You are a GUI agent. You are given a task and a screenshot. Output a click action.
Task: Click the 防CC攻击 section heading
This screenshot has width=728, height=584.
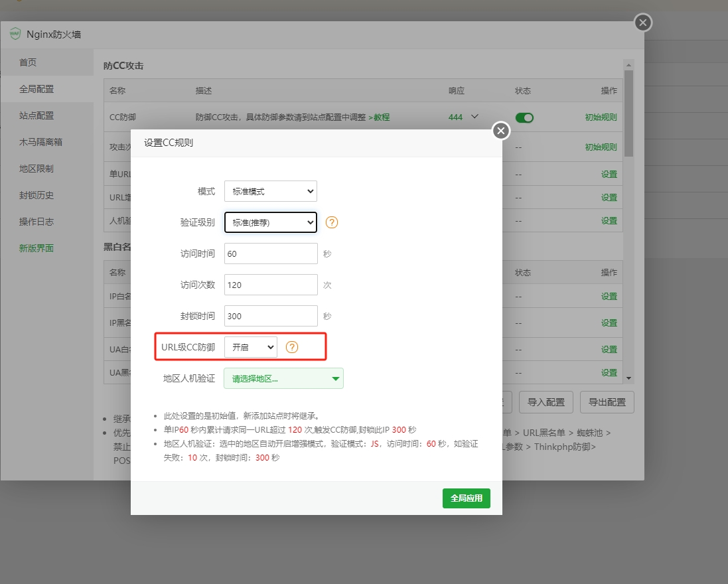point(123,66)
